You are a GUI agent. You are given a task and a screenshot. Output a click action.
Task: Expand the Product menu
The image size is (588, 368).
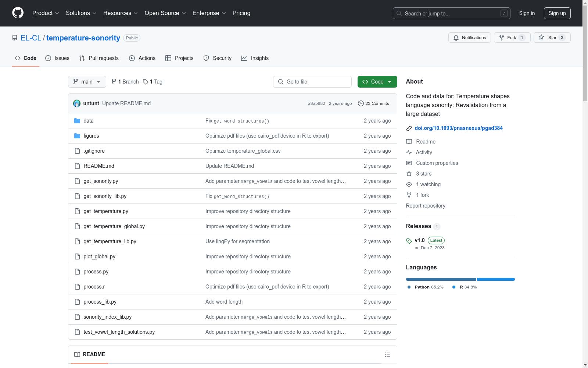click(x=46, y=13)
